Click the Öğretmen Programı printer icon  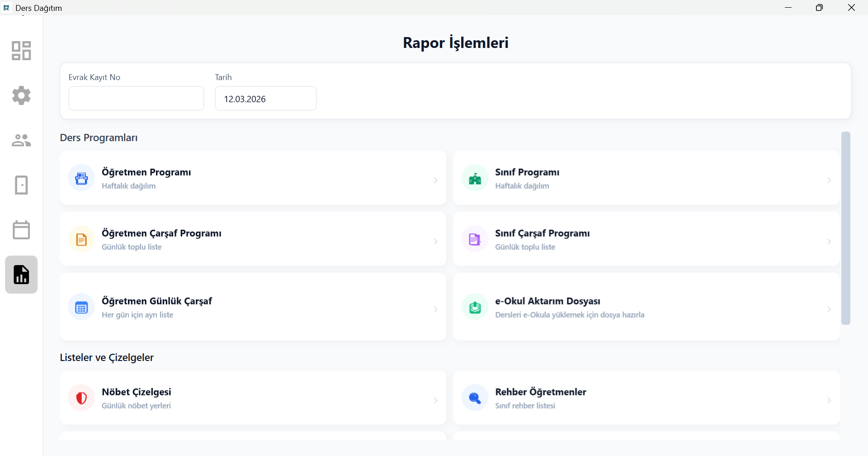[81, 178]
